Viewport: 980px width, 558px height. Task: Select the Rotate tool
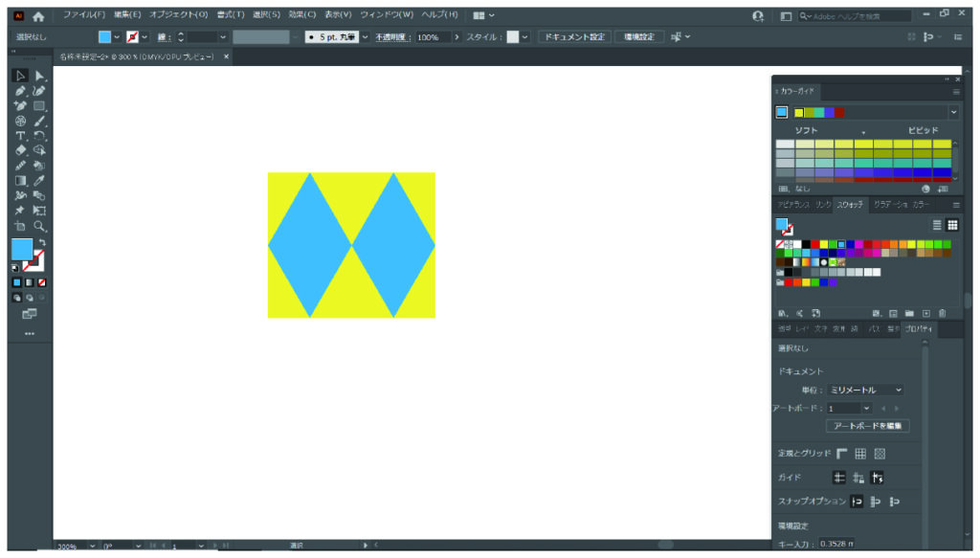pyautogui.click(x=39, y=136)
